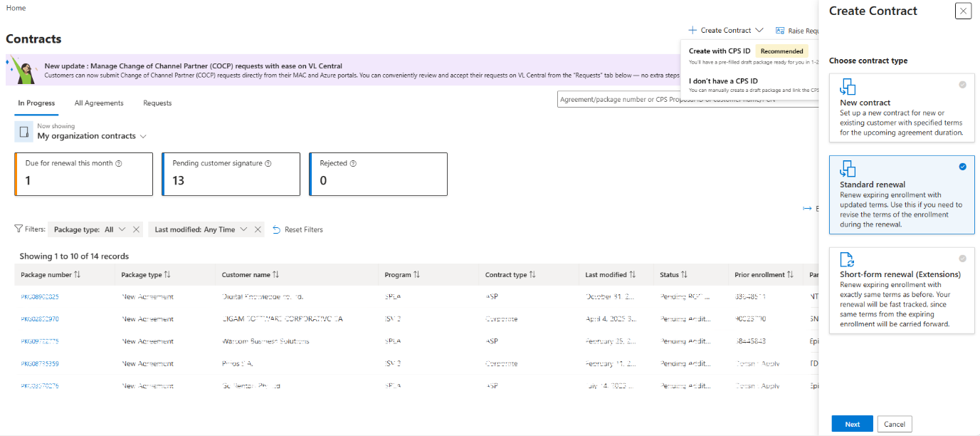Click the organization contracts document icon
980x436 pixels.
[x=24, y=132]
